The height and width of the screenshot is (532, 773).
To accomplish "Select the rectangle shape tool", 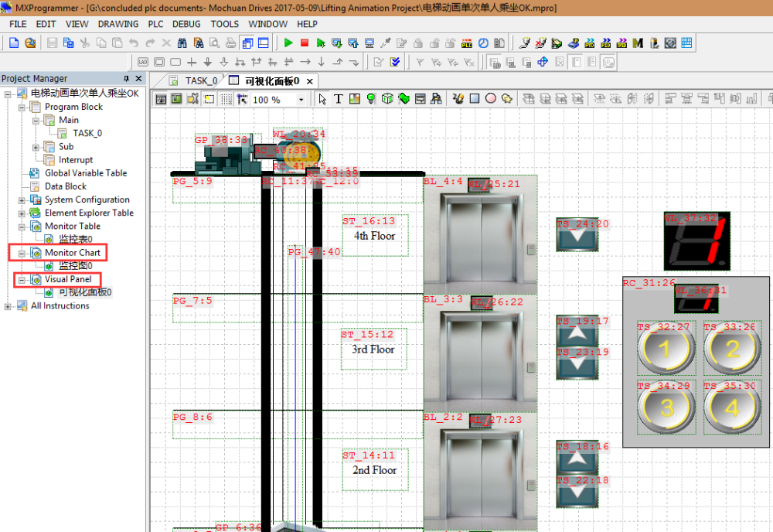I will click(475, 99).
